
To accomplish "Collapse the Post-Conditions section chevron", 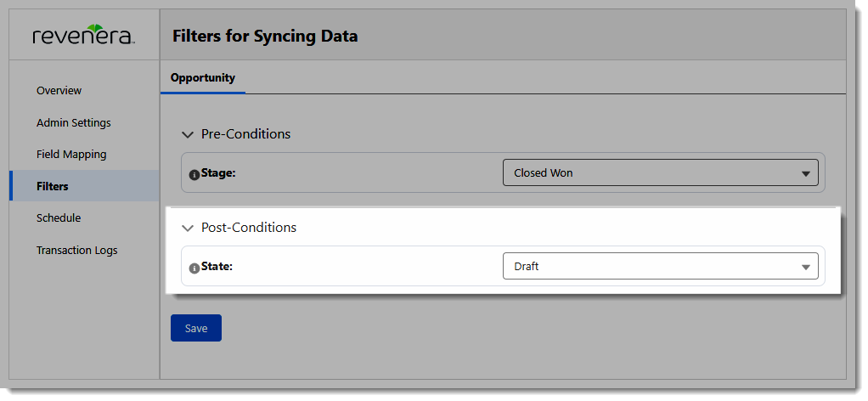I will [189, 229].
